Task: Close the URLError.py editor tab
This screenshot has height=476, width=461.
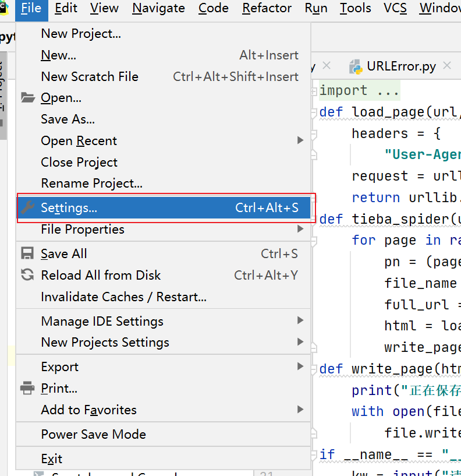Action: pos(447,66)
